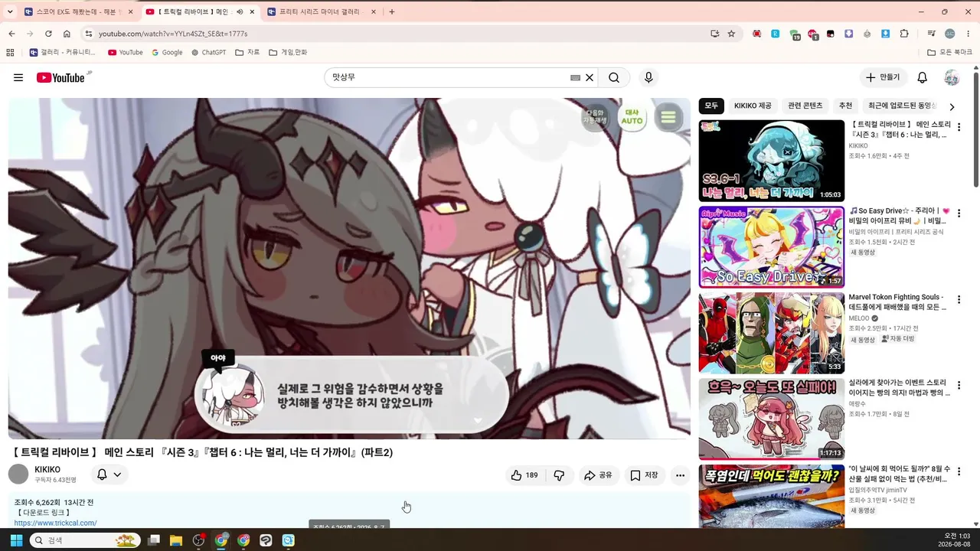Screen dimensions: 980x551
Task: Select the 추천 filter chip
Action: (845, 106)
